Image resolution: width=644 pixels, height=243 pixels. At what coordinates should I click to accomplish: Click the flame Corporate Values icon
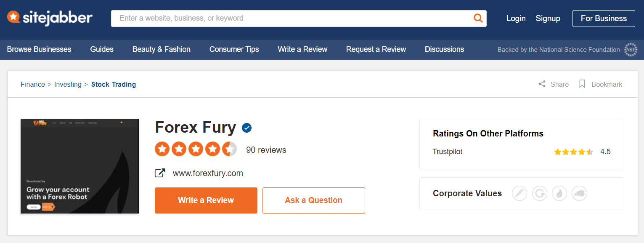tap(559, 194)
